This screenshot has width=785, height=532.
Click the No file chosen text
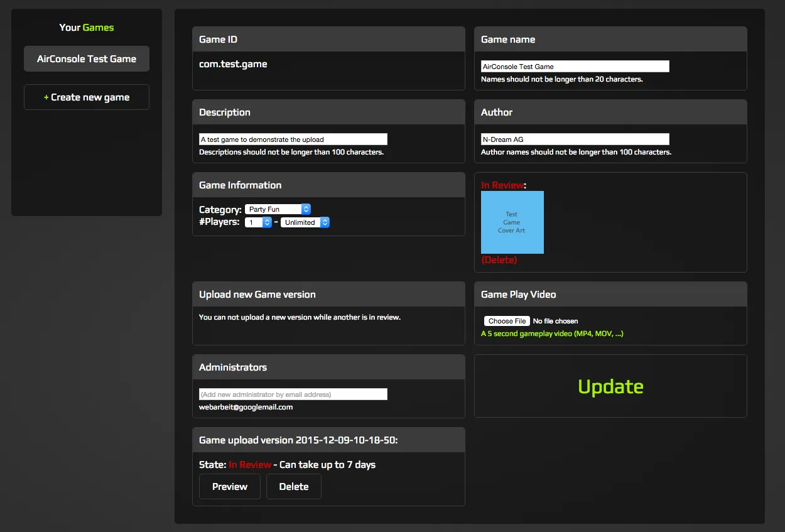[x=556, y=321]
